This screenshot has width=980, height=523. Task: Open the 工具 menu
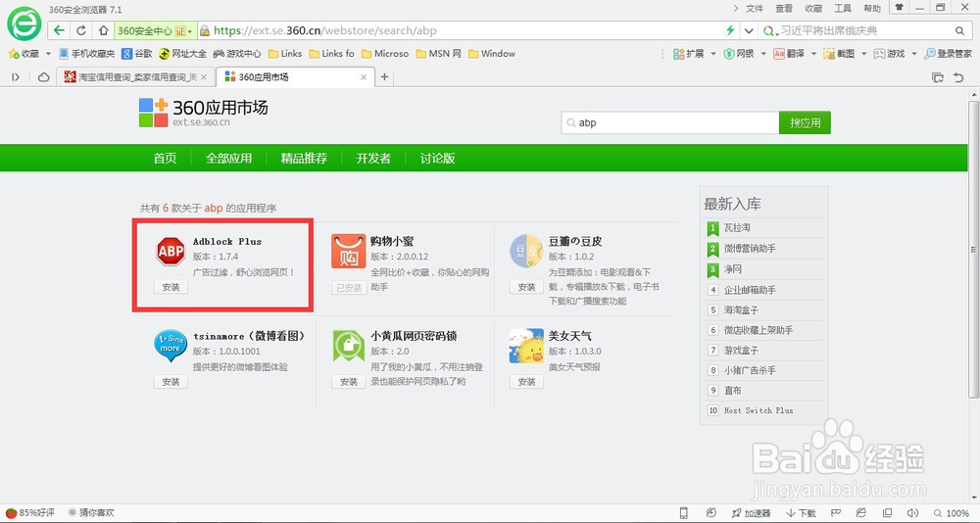843,8
